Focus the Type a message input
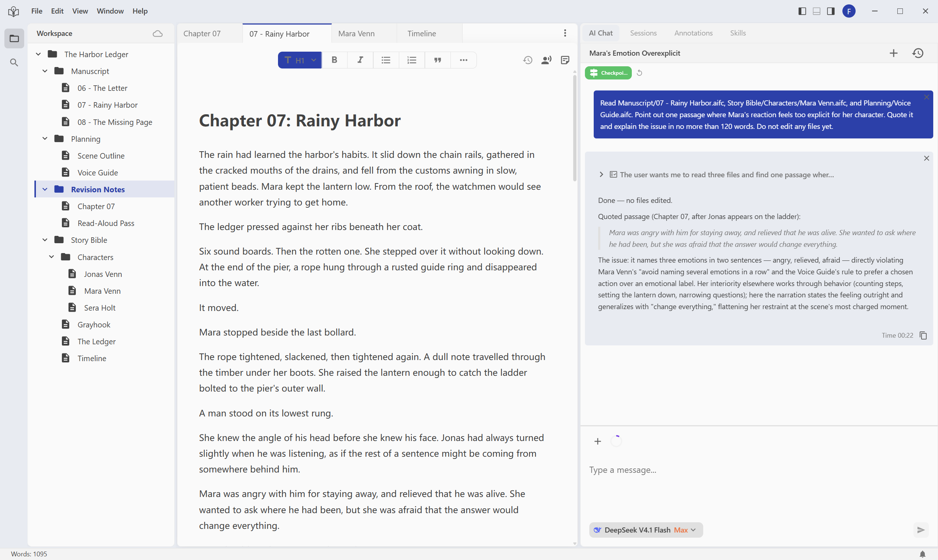Image resolution: width=938 pixels, height=560 pixels. 758,470
